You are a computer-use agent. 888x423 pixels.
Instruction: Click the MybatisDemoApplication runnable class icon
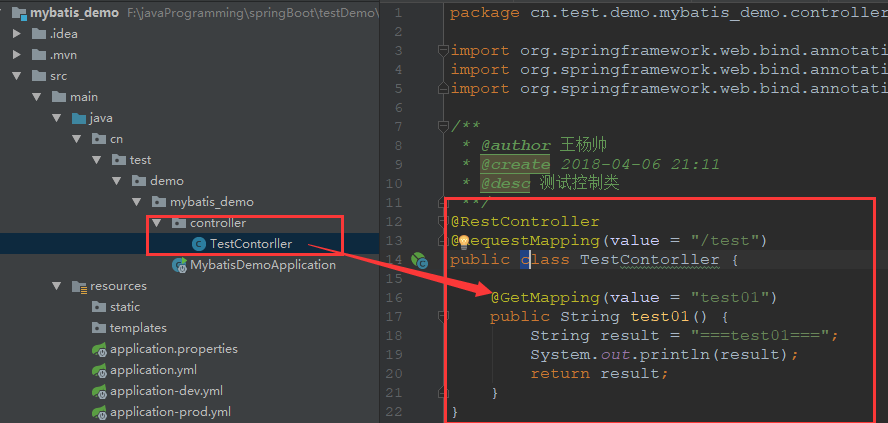pos(180,265)
